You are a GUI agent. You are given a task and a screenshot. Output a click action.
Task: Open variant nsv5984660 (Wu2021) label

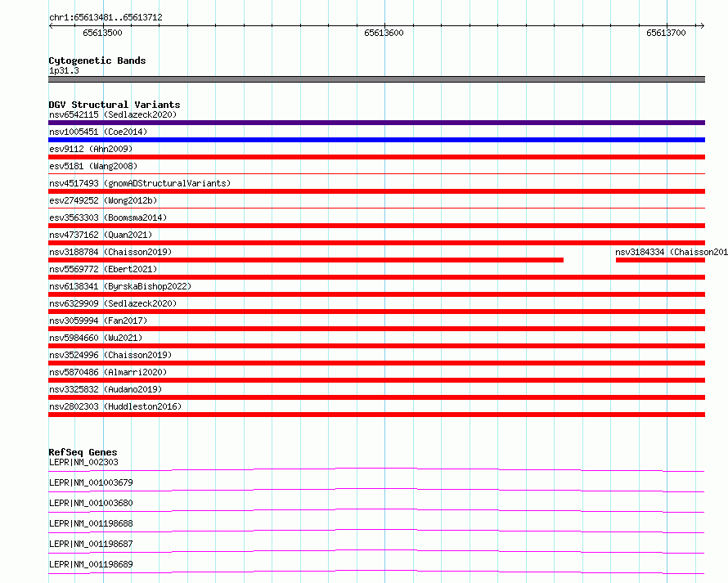[96, 338]
